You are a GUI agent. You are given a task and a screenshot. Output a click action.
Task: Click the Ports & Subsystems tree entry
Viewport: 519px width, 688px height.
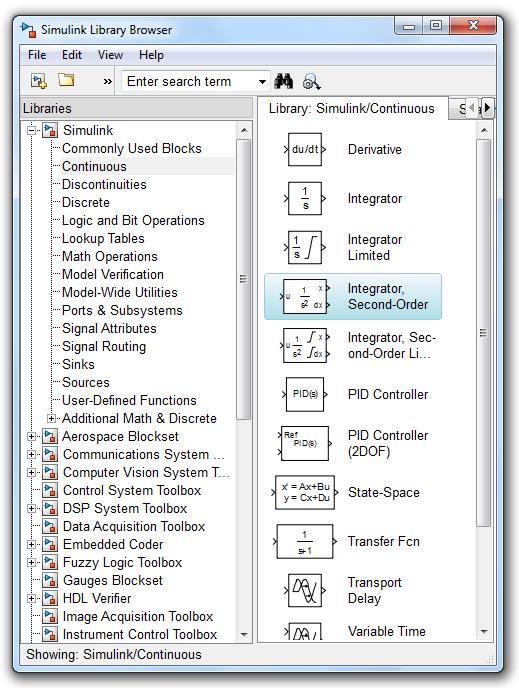[x=122, y=311]
